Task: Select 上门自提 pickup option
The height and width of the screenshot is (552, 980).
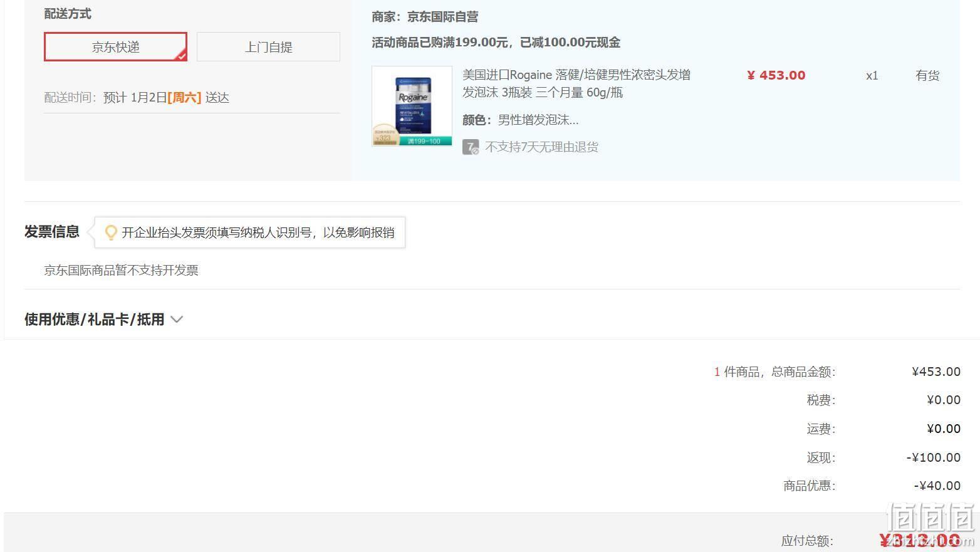Action: (268, 47)
